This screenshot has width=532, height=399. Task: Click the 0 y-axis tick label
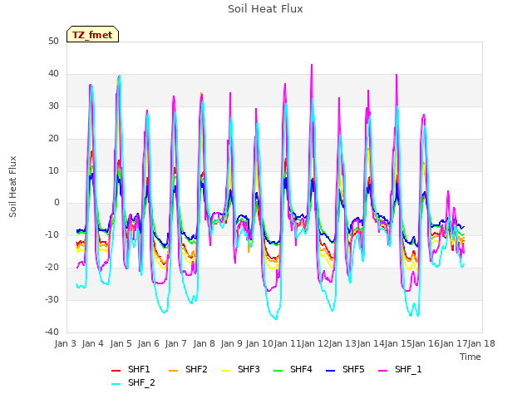[57, 203]
